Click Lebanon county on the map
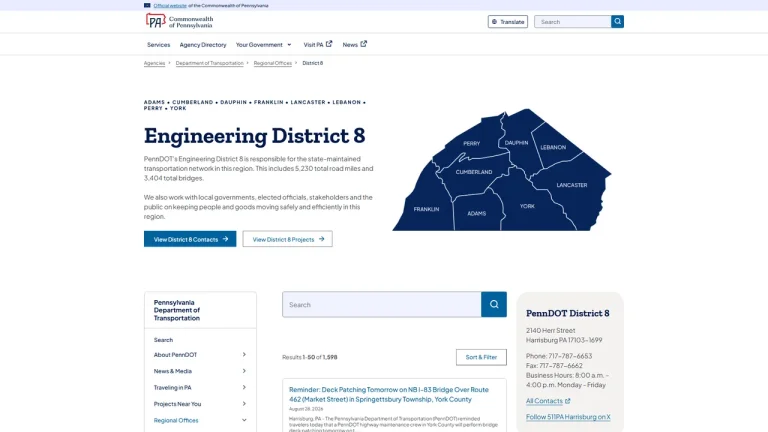 553,147
